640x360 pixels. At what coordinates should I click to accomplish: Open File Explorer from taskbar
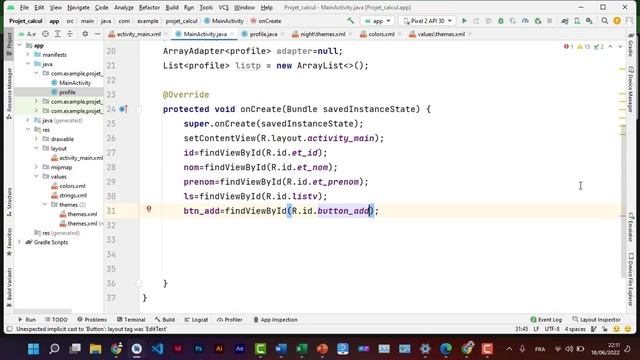pos(96,349)
